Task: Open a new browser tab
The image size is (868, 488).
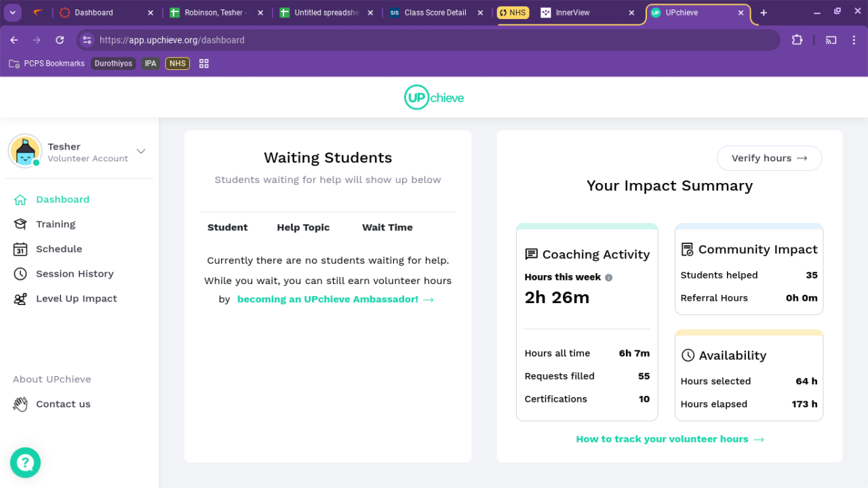Action: coord(764,13)
